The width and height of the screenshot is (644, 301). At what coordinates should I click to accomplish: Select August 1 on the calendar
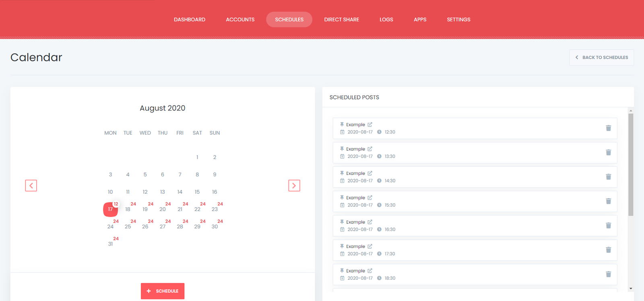pos(197,157)
